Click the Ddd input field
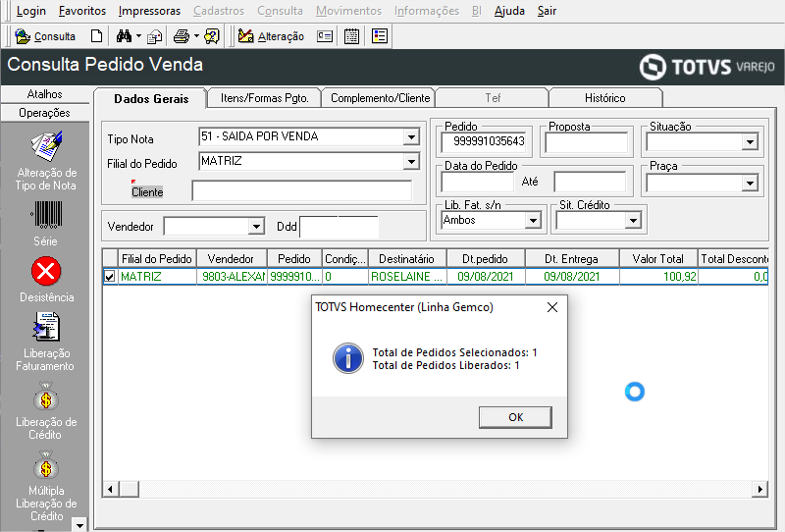This screenshot has width=785, height=532. [339, 227]
